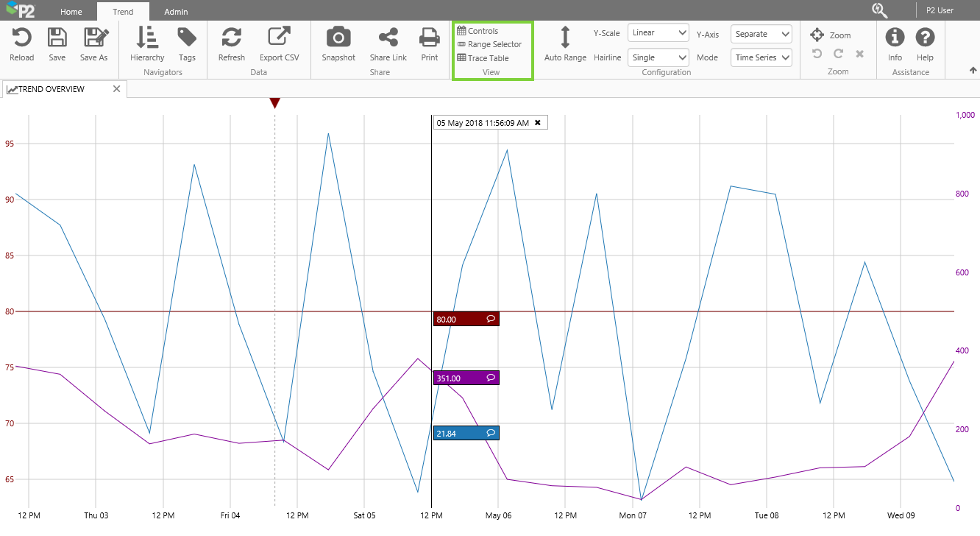Open the Hierarchy navigator
The height and width of the screenshot is (536, 980).
[147, 38]
